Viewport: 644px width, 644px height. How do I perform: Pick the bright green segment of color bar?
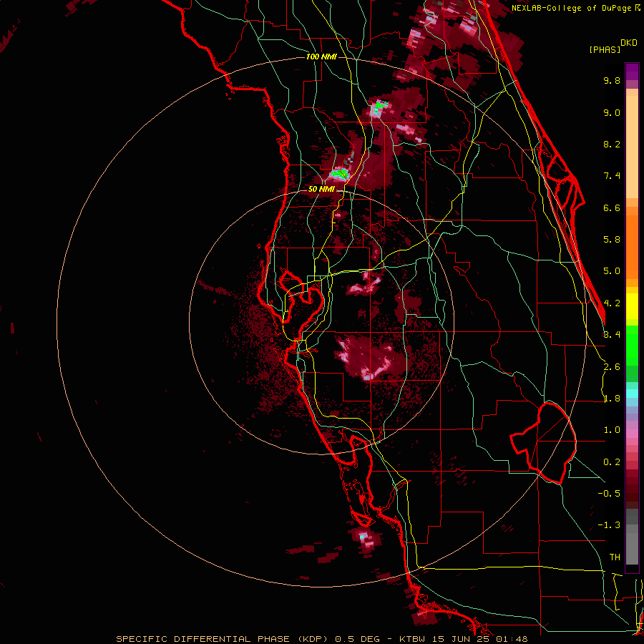[x=632, y=345]
